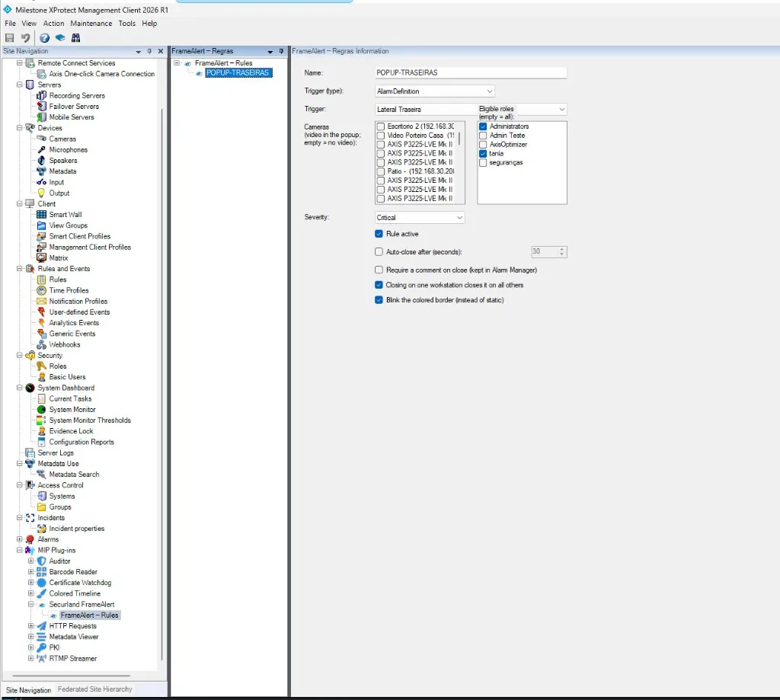
Task: Collapse the Devices tree node
Action: coord(19,128)
